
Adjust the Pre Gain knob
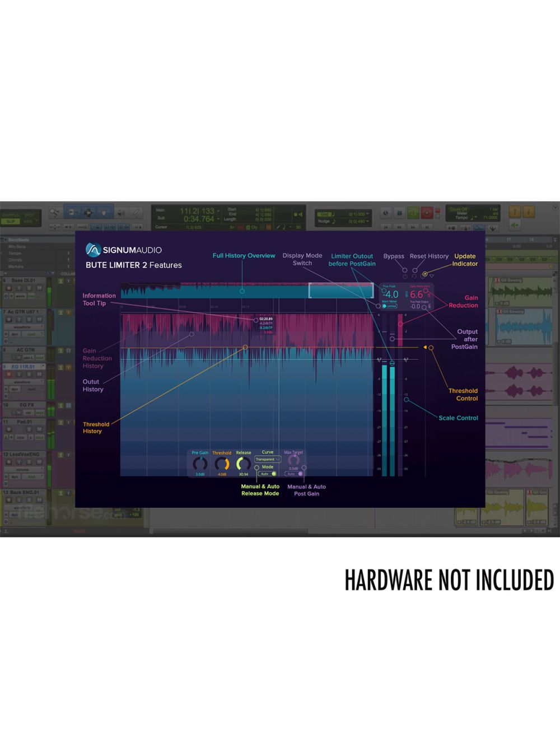point(200,462)
